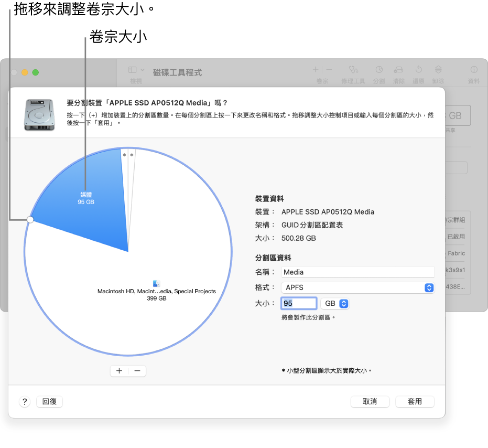The image size is (488, 448).
Task: Click the 500.28 GB size value
Action: click(x=298, y=238)
